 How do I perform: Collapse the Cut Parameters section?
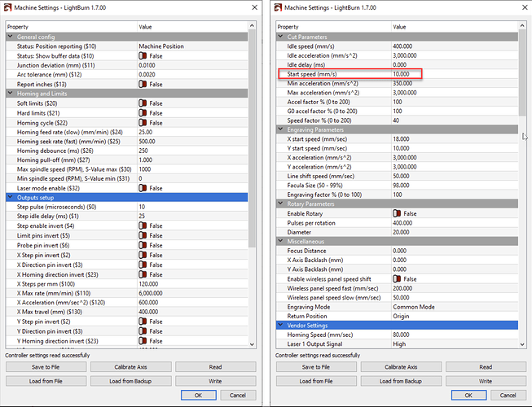[280, 37]
